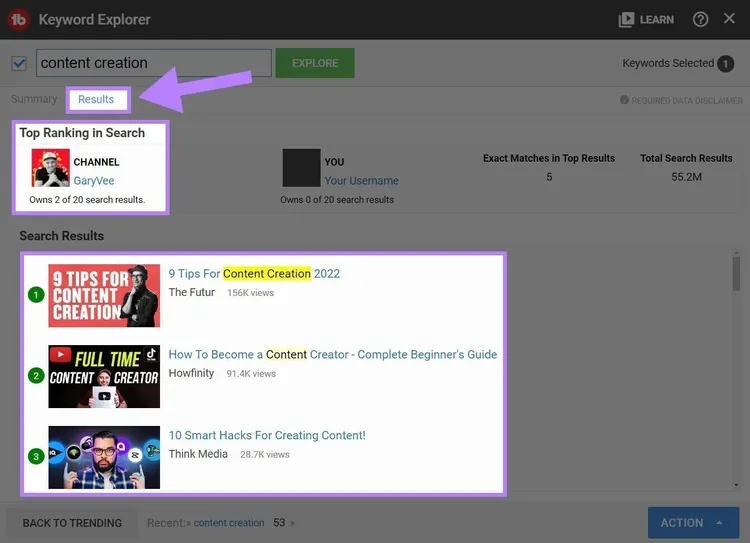Click GaryVee channel avatar image

[51, 168]
